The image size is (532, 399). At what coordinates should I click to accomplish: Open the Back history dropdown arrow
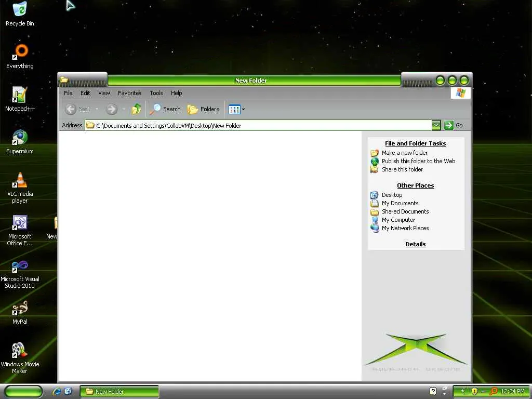click(x=97, y=109)
